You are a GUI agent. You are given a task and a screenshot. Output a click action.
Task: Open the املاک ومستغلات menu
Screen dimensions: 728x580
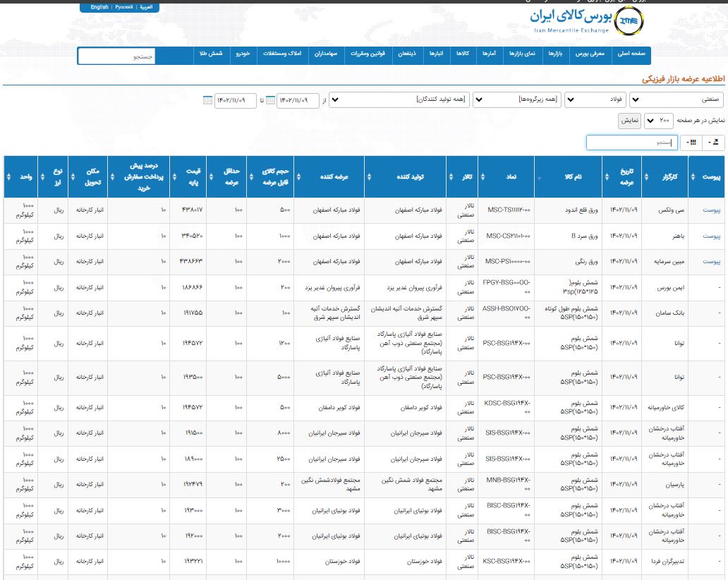click(x=282, y=54)
